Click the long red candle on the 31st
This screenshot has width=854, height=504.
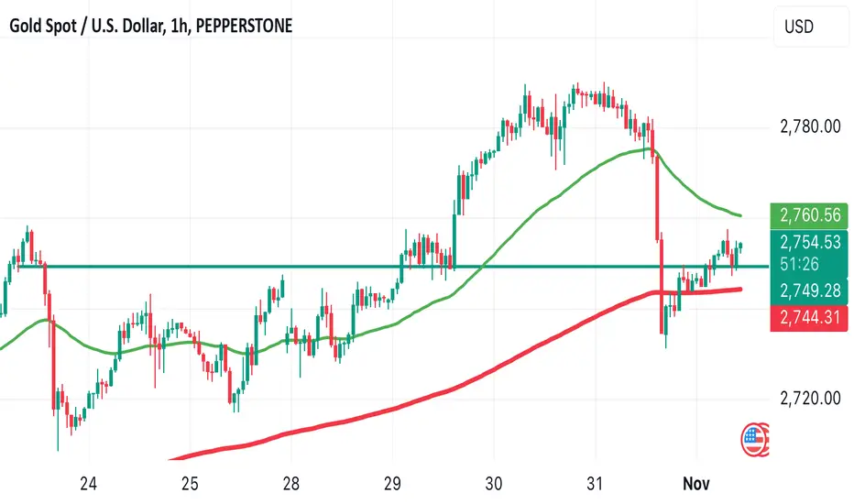tap(657, 197)
